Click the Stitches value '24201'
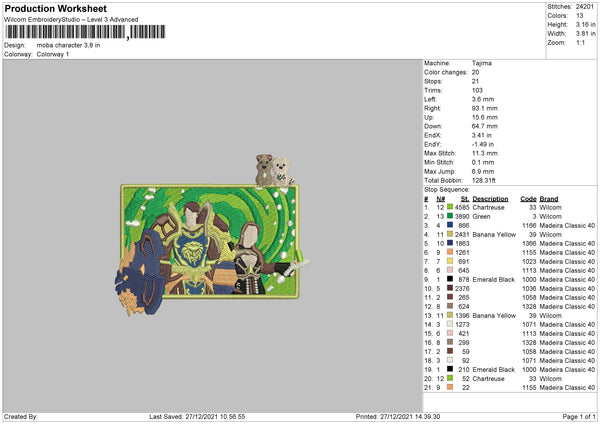Viewport: 600px width, 424px height. tap(585, 7)
